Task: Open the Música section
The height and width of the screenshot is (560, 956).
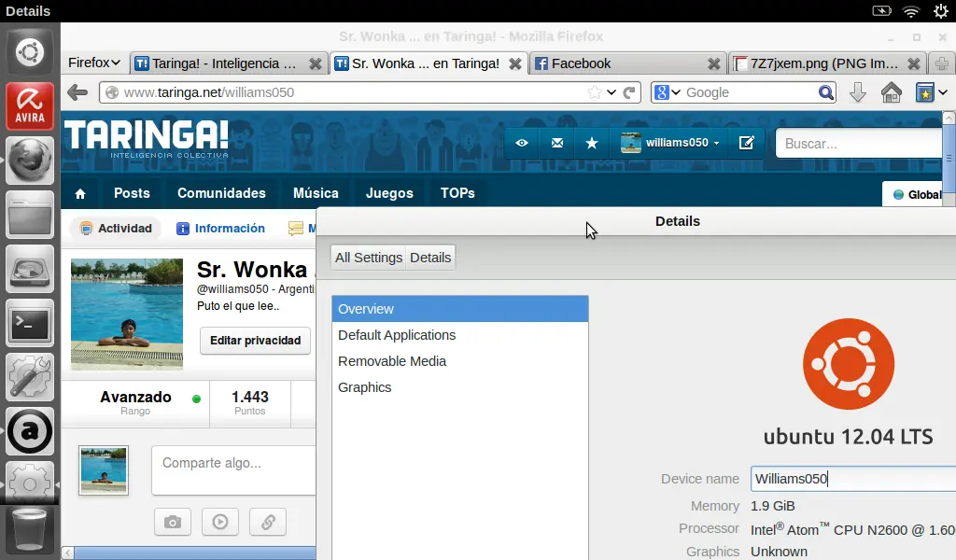Action: pos(316,193)
